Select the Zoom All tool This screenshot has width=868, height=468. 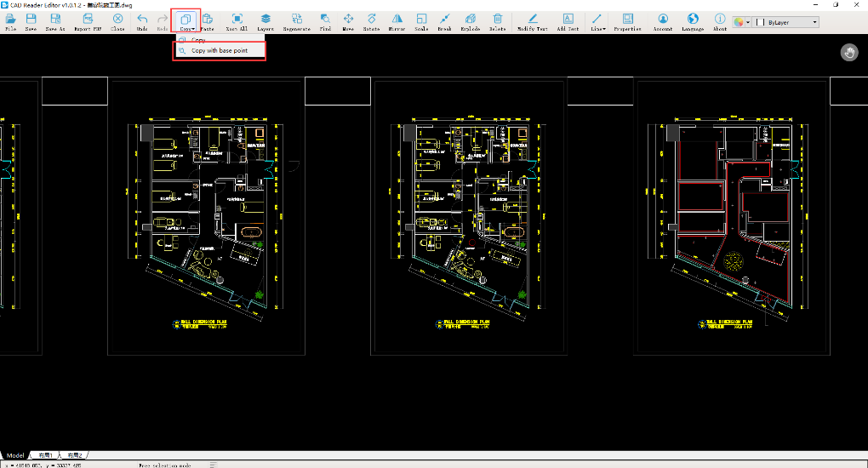pos(237,20)
